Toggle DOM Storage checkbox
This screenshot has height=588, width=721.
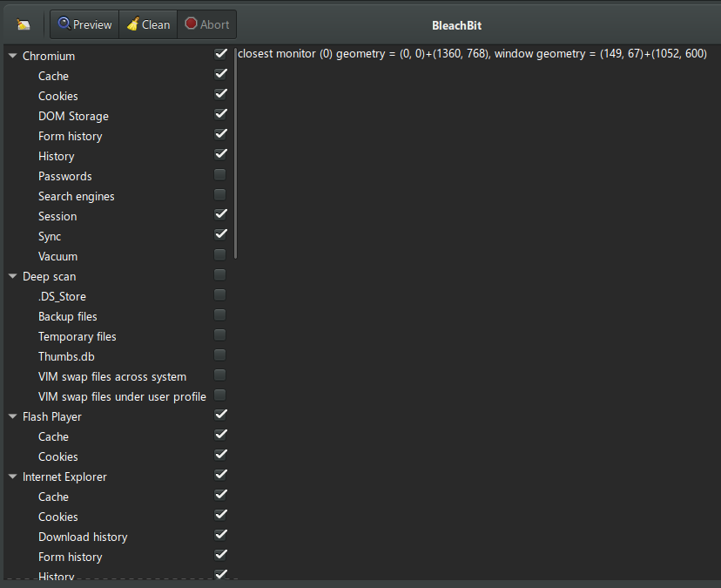[x=220, y=114]
